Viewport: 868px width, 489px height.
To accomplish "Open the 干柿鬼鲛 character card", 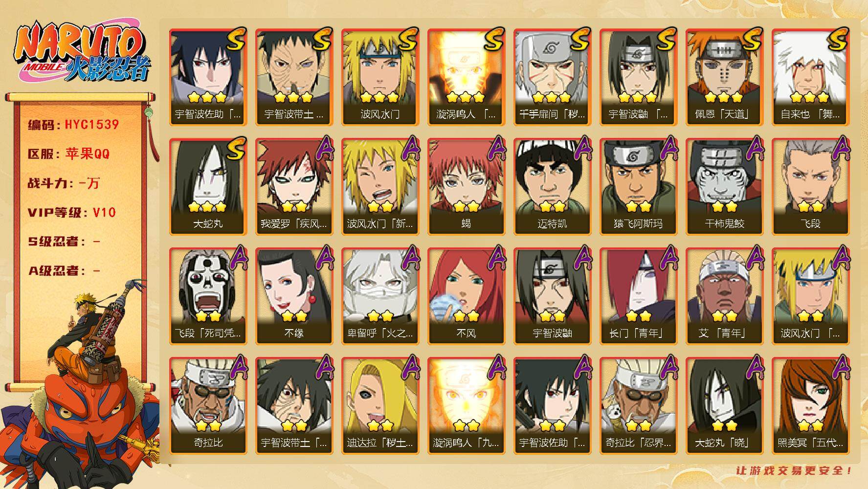I will [724, 186].
